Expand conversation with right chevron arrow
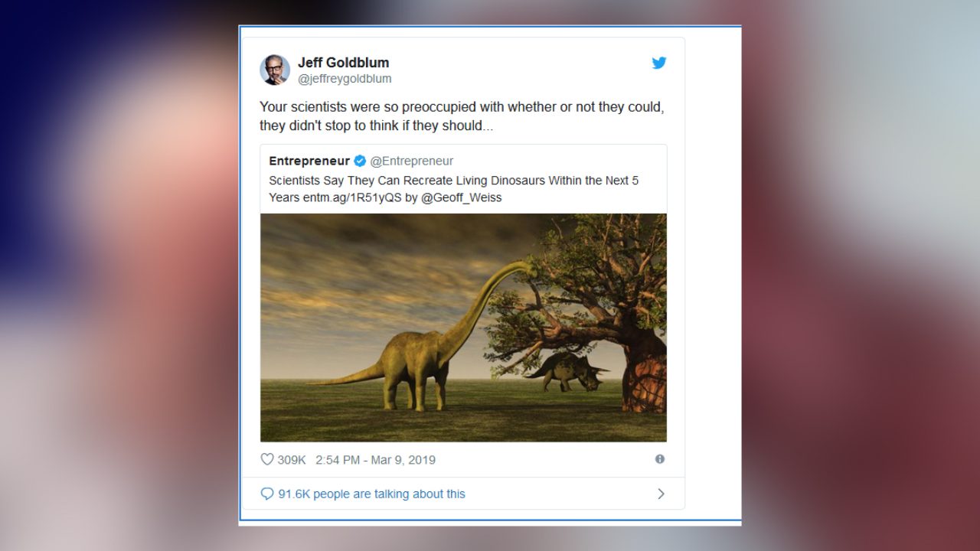This screenshot has height=551, width=980. coord(661,494)
